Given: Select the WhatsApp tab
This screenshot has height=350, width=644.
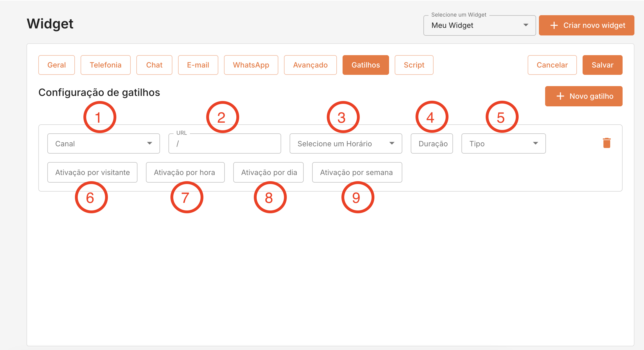Looking at the screenshot, I should [x=251, y=65].
